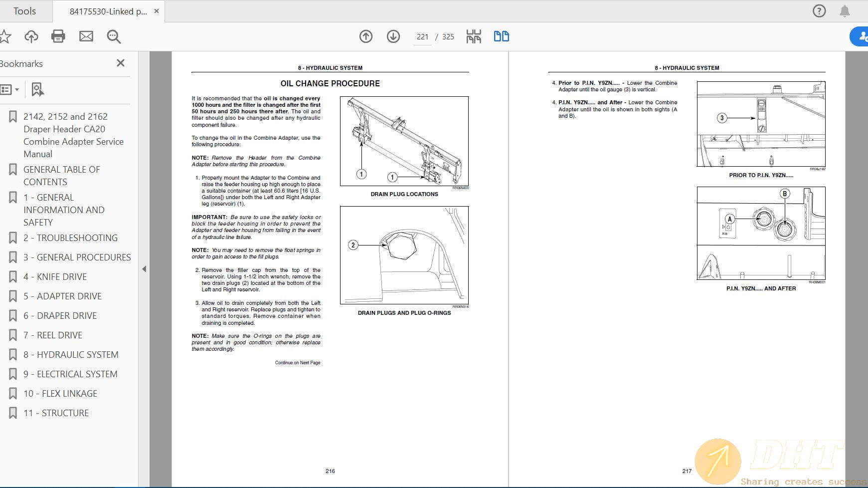Star the document to add to favorites
The width and height of the screenshot is (868, 488).
pos(5,36)
